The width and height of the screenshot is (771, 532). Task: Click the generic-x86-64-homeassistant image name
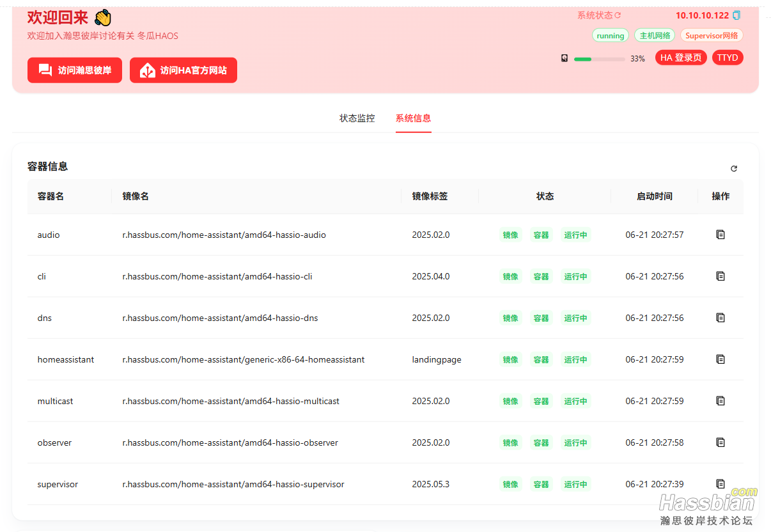(x=244, y=359)
